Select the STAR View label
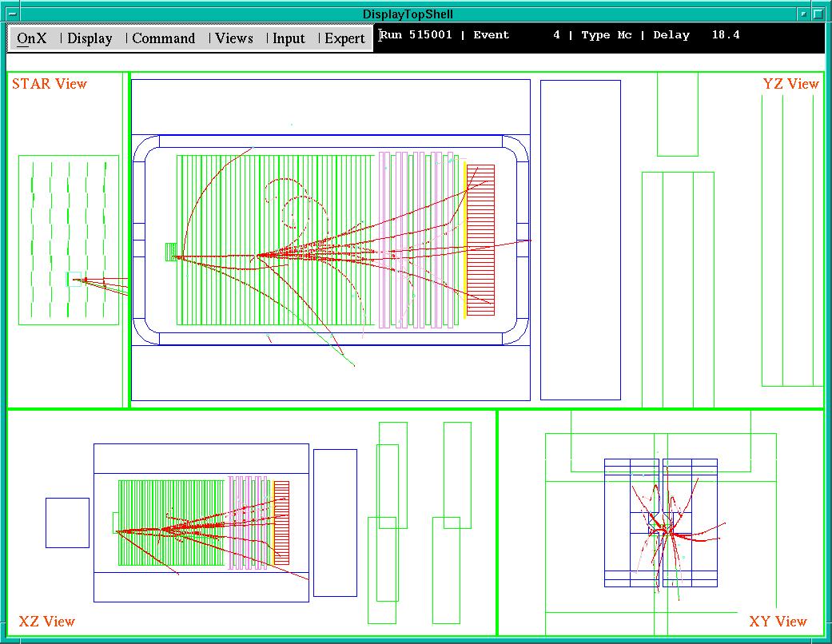Viewport: 832px width, 644px height. (x=50, y=84)
